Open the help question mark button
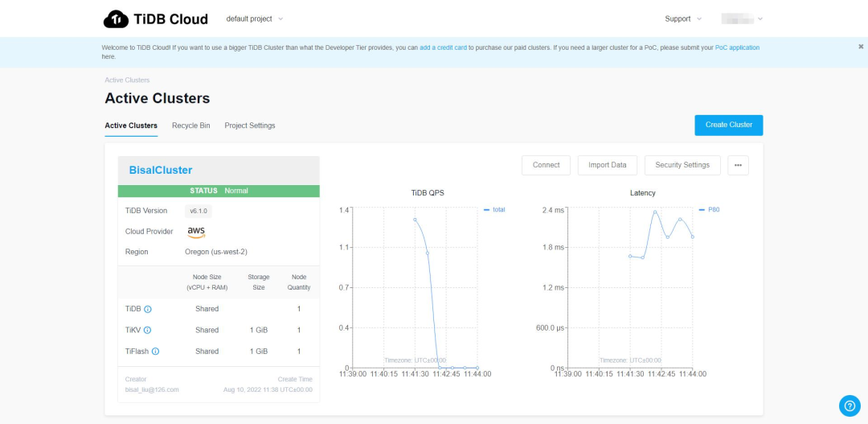 click(x=850, y=405)
